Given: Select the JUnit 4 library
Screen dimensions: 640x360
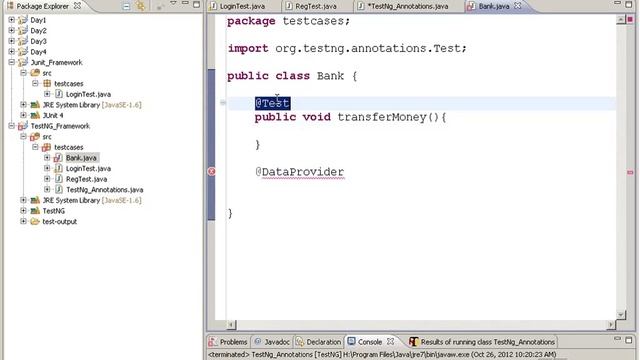Looking at the screenshot, I should pyautogui.click(x=53, y=116).
